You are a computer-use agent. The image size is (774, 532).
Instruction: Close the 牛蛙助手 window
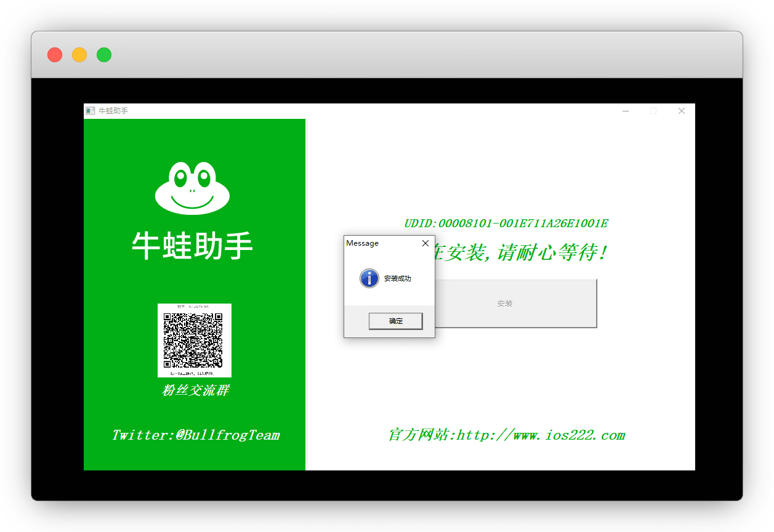point(681,111)
